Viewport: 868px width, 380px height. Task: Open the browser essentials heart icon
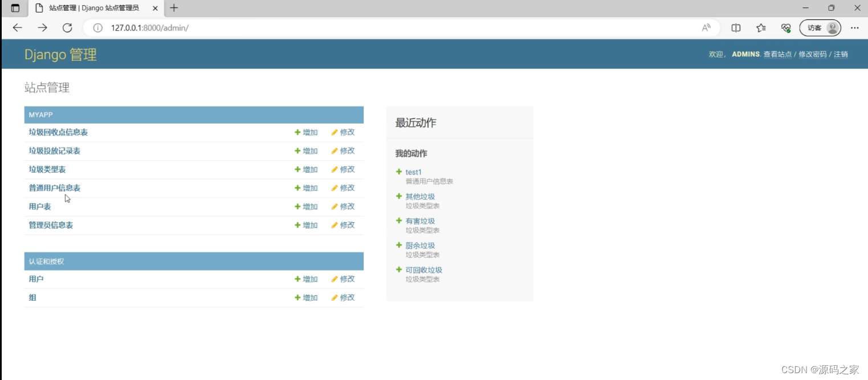tap(786, 27)
